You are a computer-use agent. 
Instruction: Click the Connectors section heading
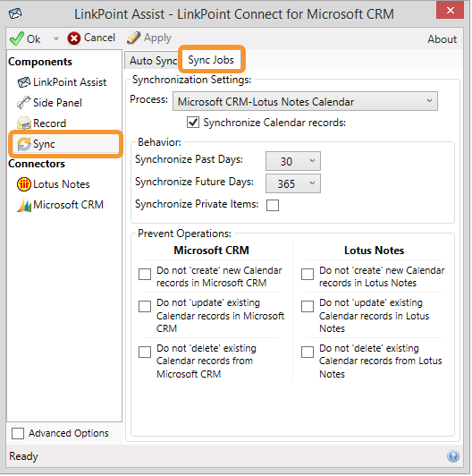point(37,164)
